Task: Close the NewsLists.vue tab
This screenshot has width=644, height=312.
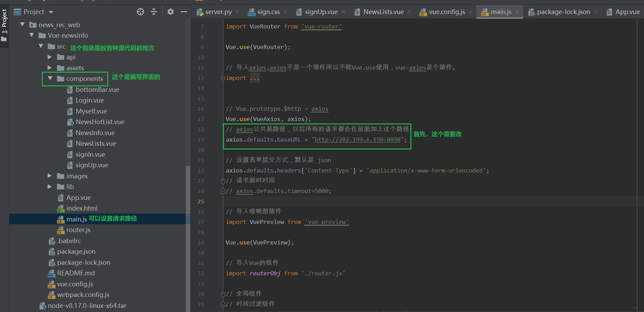Action: click(x=409, y=12)
